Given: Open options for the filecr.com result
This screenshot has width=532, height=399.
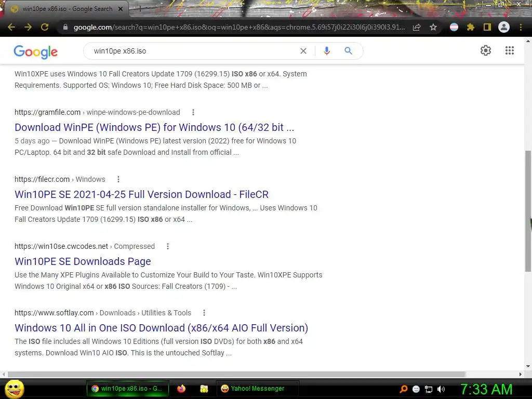Looking at the screenshot, I should (x=118, y=179).
